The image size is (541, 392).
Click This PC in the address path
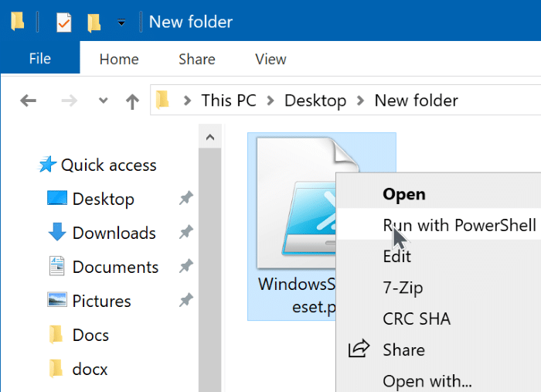coord(229,101)
